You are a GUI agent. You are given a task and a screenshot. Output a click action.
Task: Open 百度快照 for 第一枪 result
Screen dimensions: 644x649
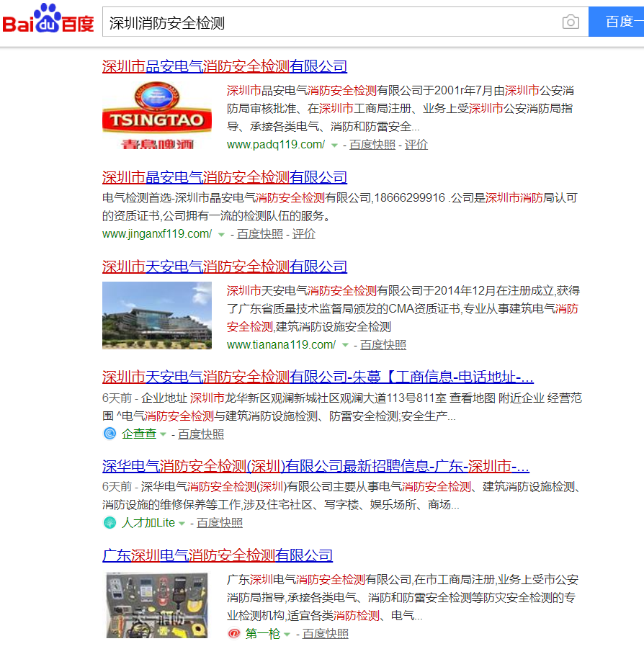click(x=326, y=634)
